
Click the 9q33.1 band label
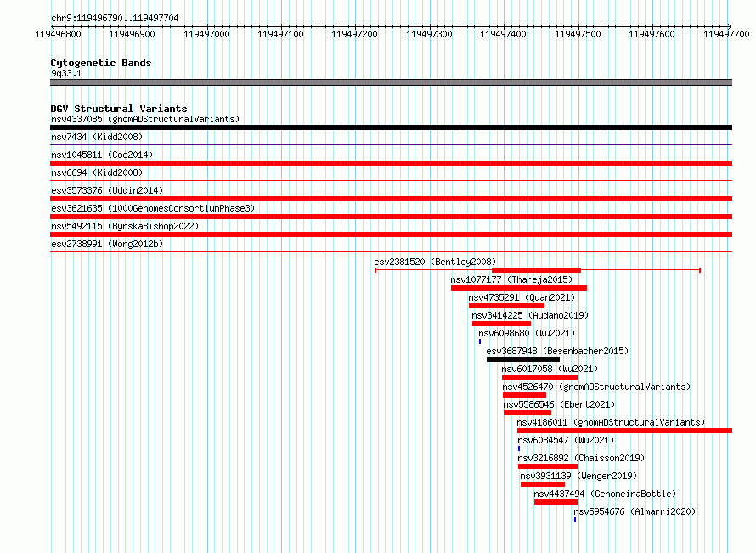[66, 73]
